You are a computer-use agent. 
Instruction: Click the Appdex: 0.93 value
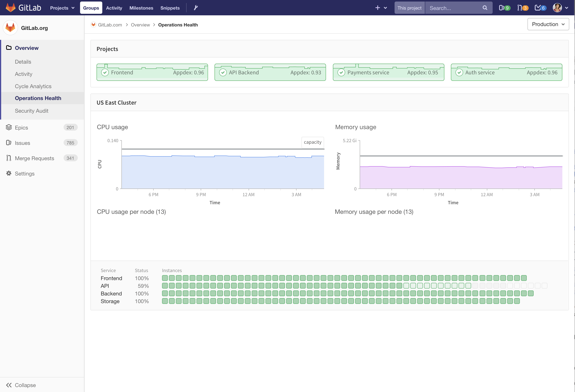pyautogui.click(x=306, y=72)
